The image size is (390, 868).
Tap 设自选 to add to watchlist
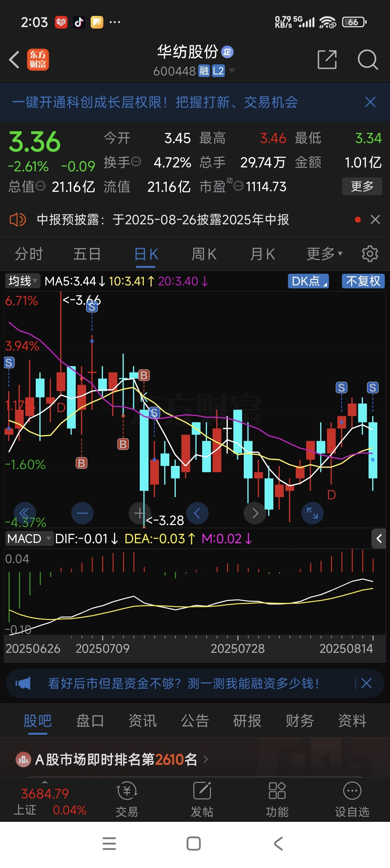click(x=352, y=799)
